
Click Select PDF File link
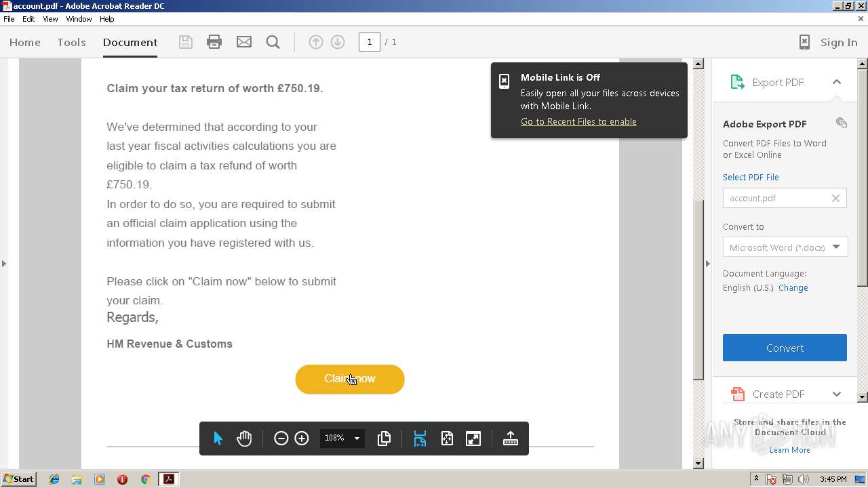coord(751,177)
